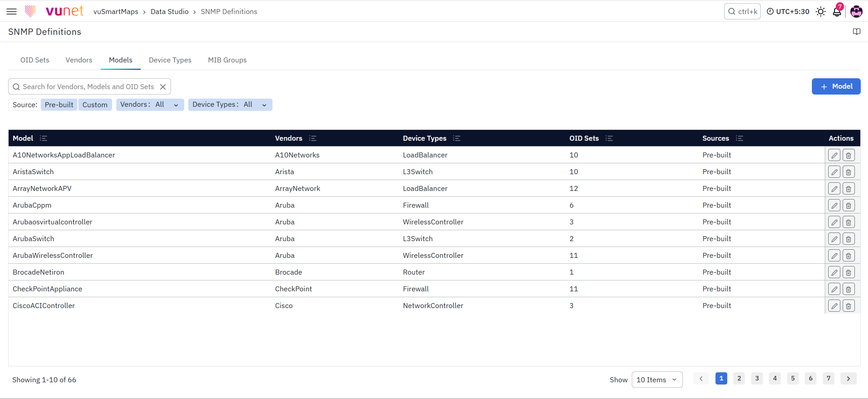Switch to the OID Sets tab
Image resolution: width=868 pixels, height=399 pixels.
click(35, 60)
